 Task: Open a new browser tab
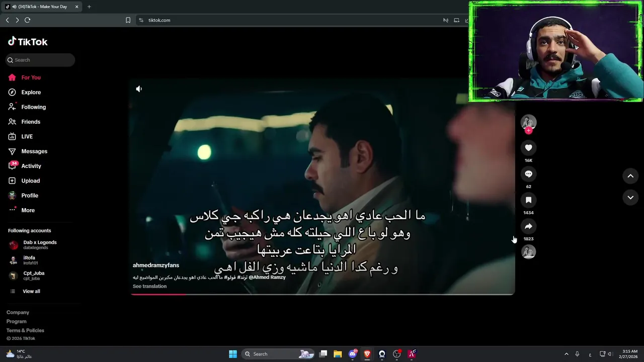(x=89, y=7)
